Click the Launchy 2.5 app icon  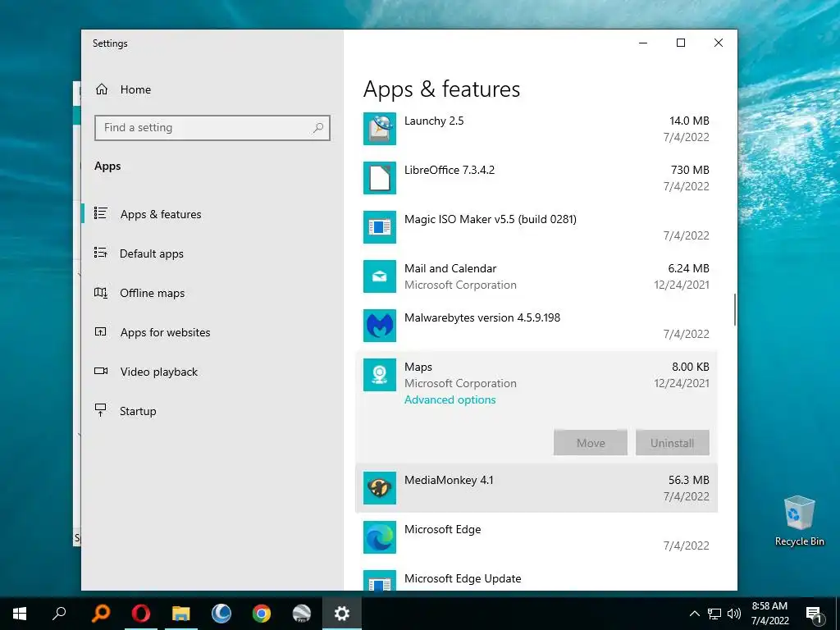[379, 129]
